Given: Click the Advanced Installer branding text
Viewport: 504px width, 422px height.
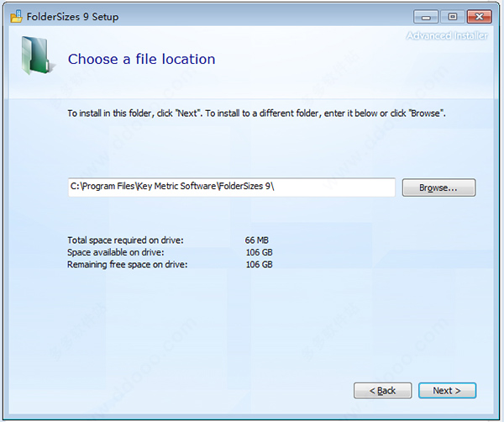Looking at the screenshot, I should point(447,35).
